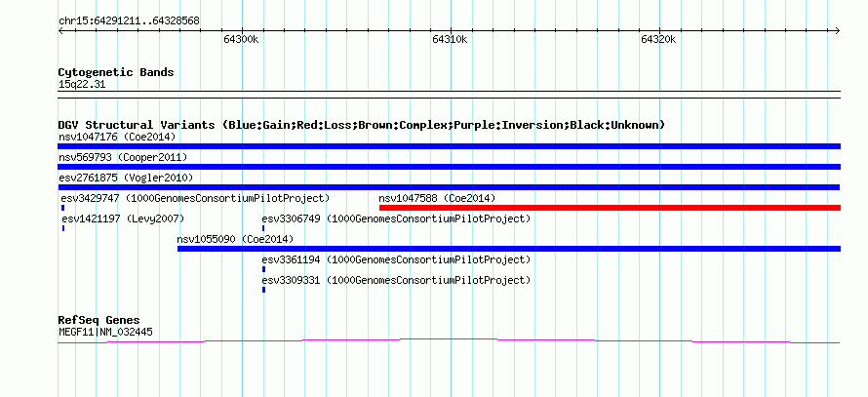Select the nsv1047176 (Coe2014) label
The height and width of the screenshot is (397, 868).
coord(117,137)
